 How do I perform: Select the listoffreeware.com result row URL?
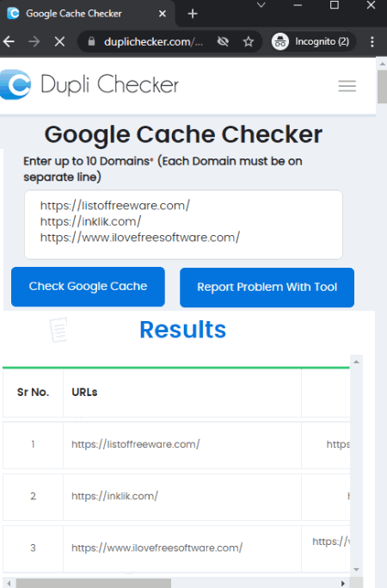click(136, 444)
